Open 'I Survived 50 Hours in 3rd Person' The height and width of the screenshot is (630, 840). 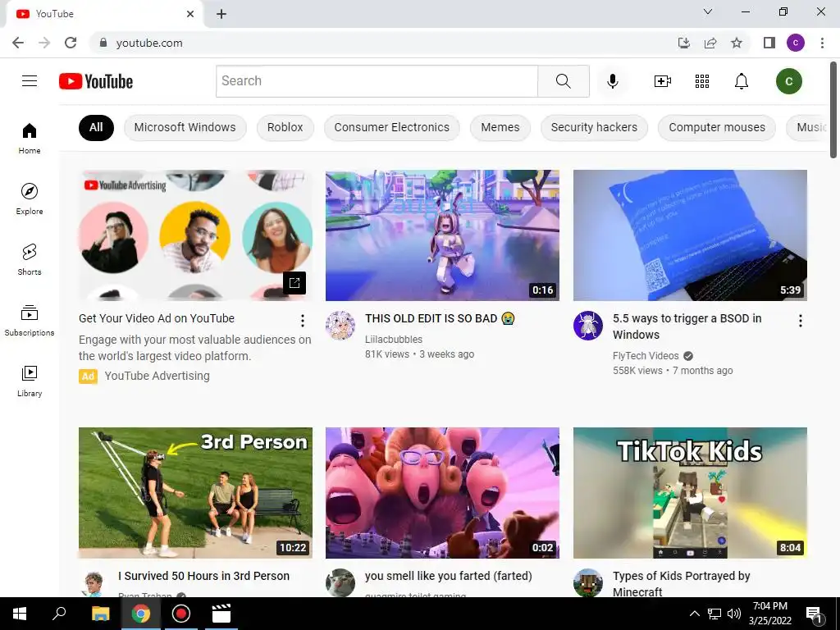(x=204, y=576)
